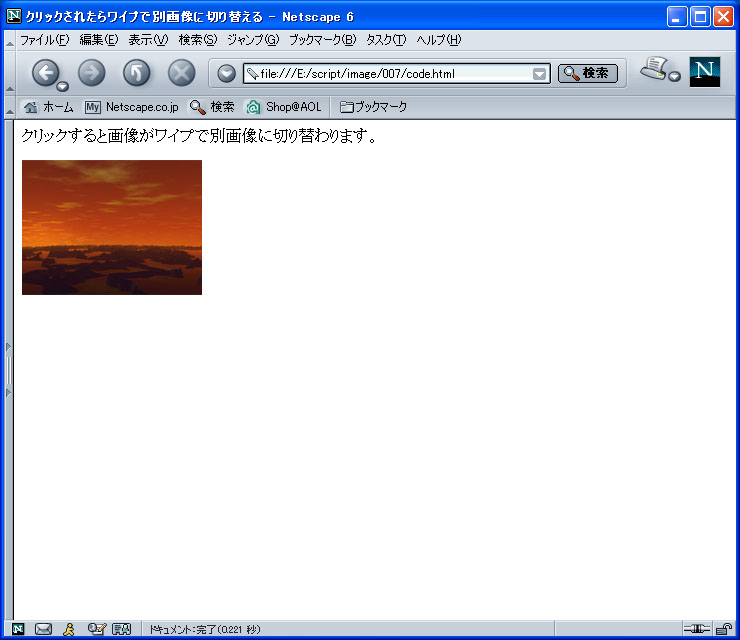Viewport: 740px width, 640px height.
Task: Open the Print options dropdown arrow
Action: pyautogui.click(x=675, y=76)
